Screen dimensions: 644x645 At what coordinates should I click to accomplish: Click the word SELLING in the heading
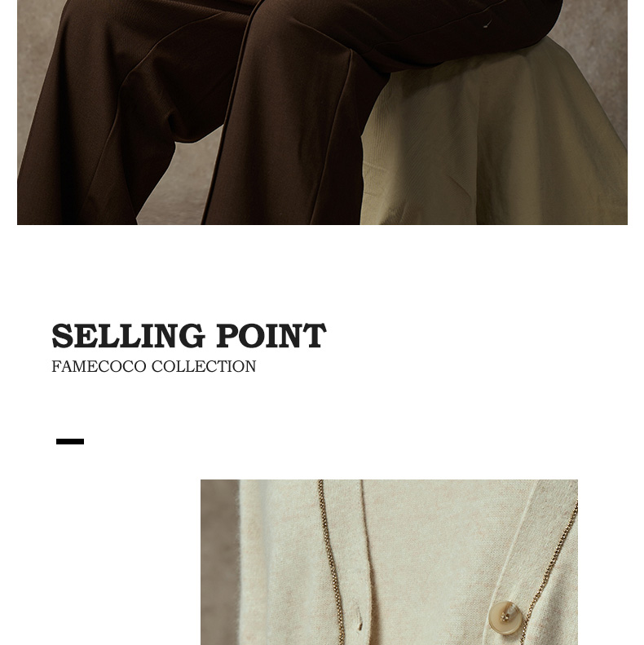coord(128,336)
